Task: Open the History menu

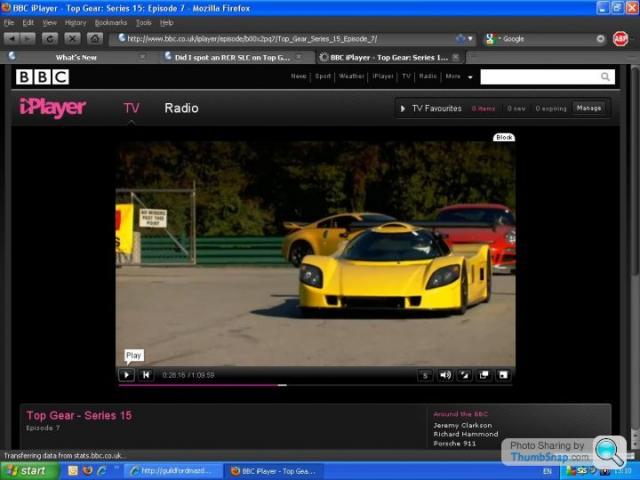Action: pos(76,23)
